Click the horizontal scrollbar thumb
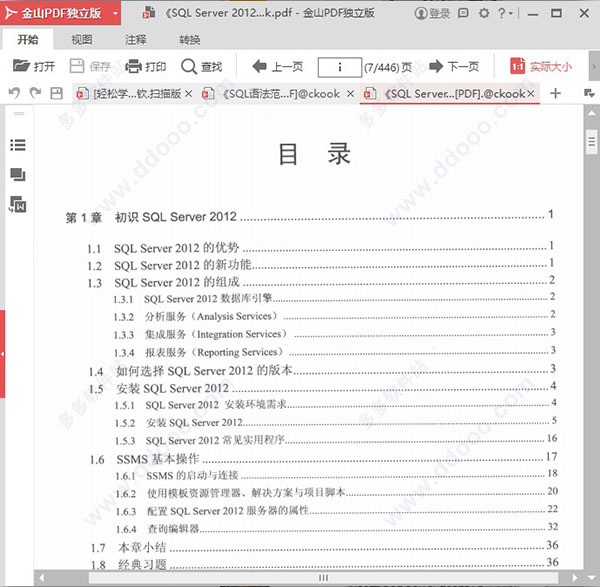This screenshot has height=587, width=600. click(323, 577)
